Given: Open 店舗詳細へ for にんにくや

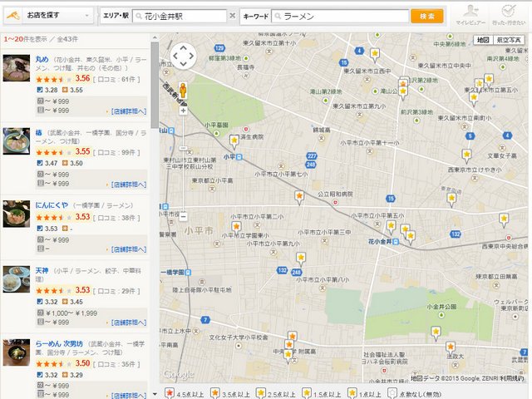Looking at the screenshot, I should click(x=129, y=249).
